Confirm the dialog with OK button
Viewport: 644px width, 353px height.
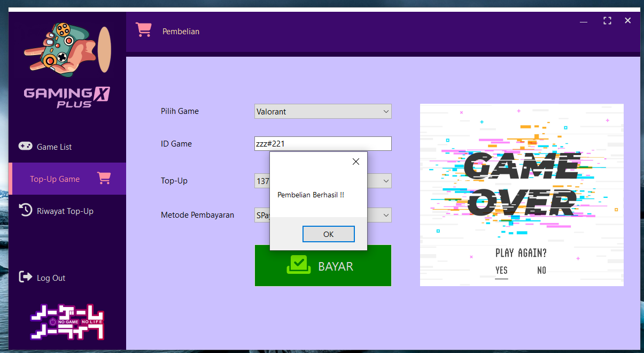coord(328,234)
